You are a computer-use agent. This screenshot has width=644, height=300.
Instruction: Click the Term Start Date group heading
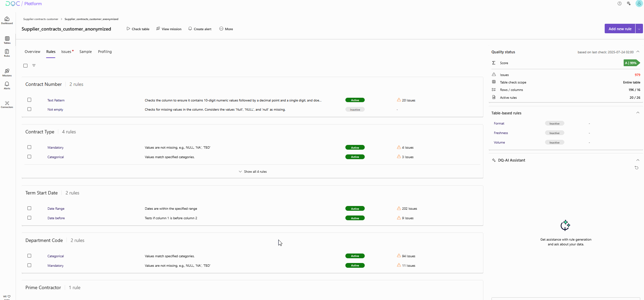click(41, 193)
